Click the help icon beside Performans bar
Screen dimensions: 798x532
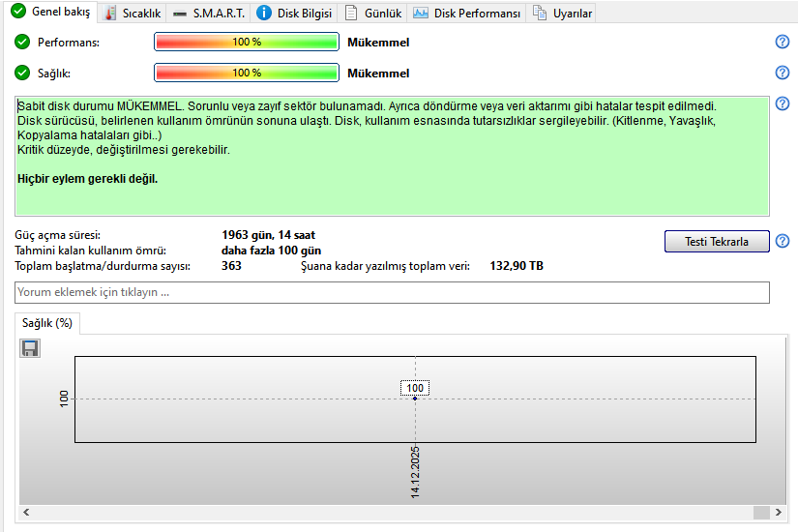[x=783, y=42]
